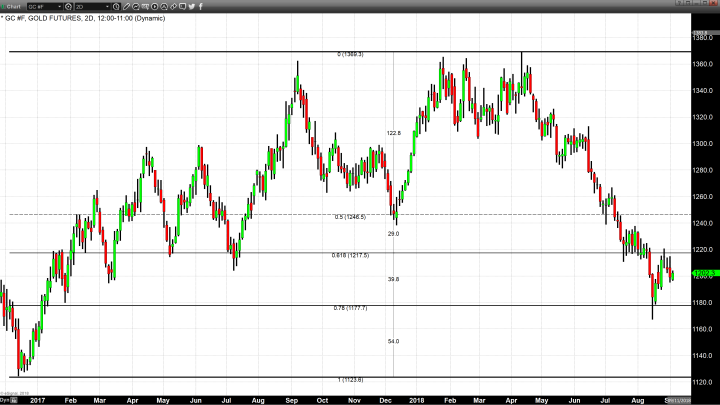Click the 2018 label on the time axis
The image size is (720, 405).
pos(416,398)
